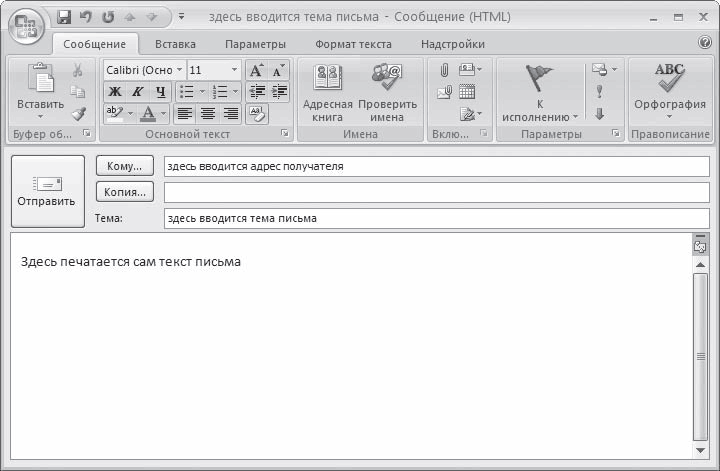
Task: Toggle numbered list
Action: (x=220, y=92)
